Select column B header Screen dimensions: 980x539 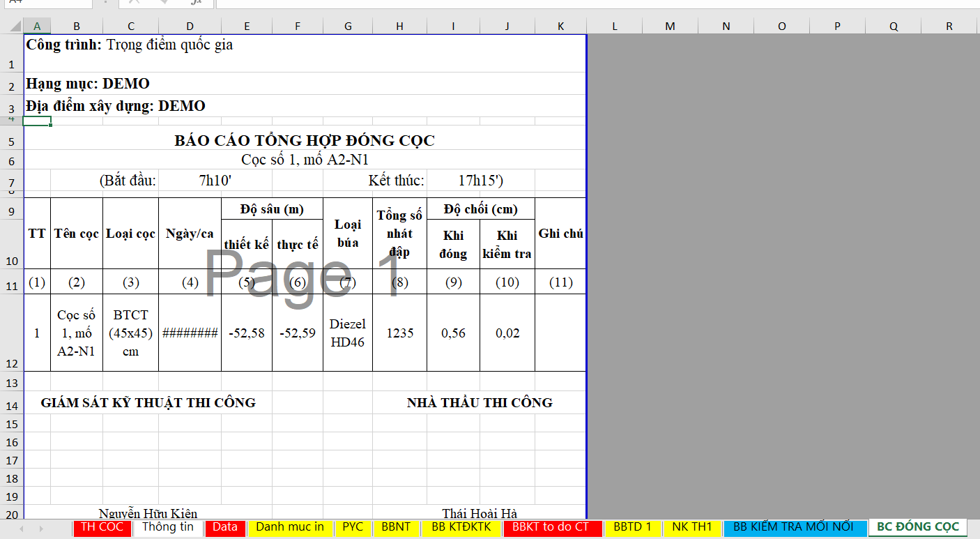pos(77,26)
